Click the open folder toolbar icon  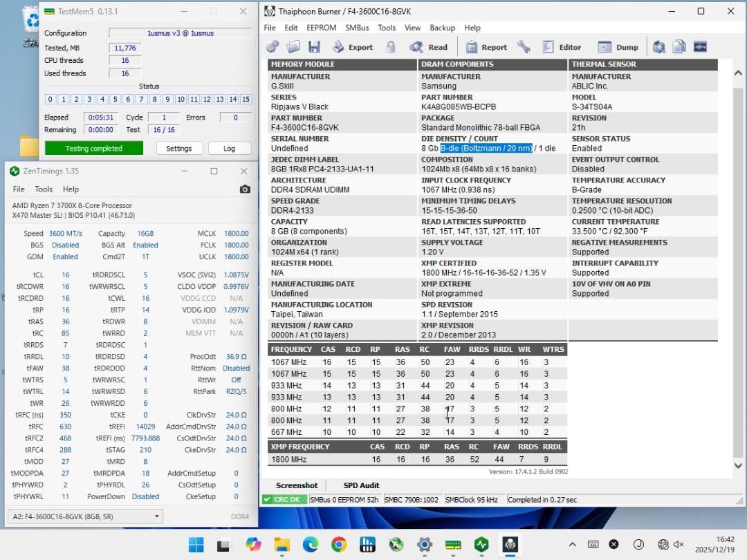293,47
